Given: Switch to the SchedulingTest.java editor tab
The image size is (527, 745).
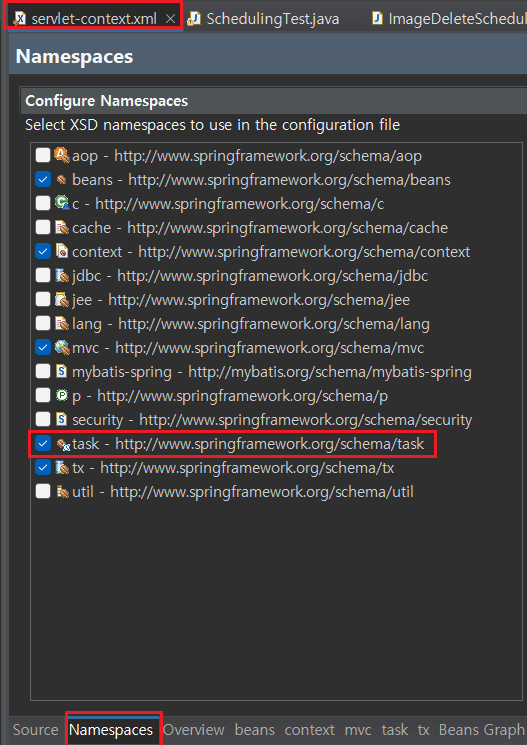Looking at the screenshot, I should pyautogui.click(x=264, y=19).
